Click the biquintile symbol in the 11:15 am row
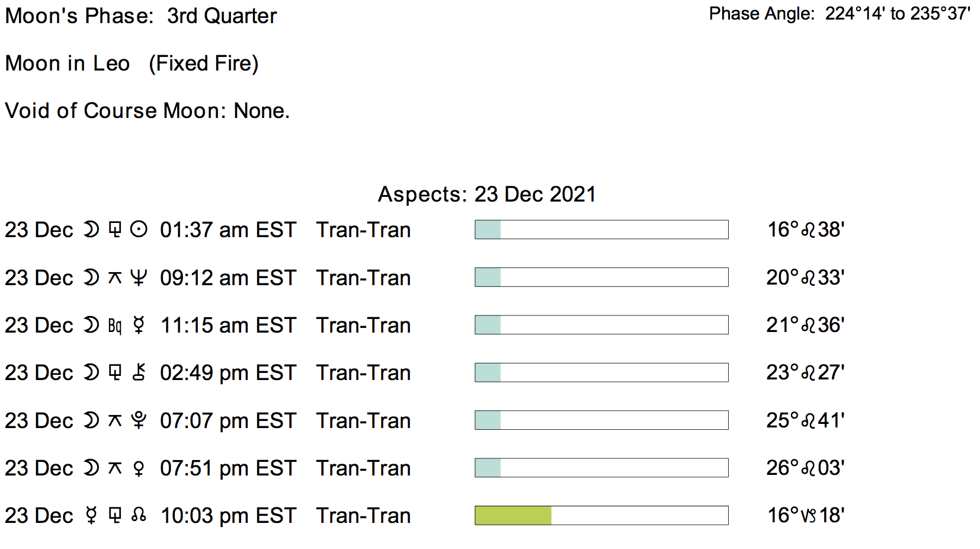 115,325
